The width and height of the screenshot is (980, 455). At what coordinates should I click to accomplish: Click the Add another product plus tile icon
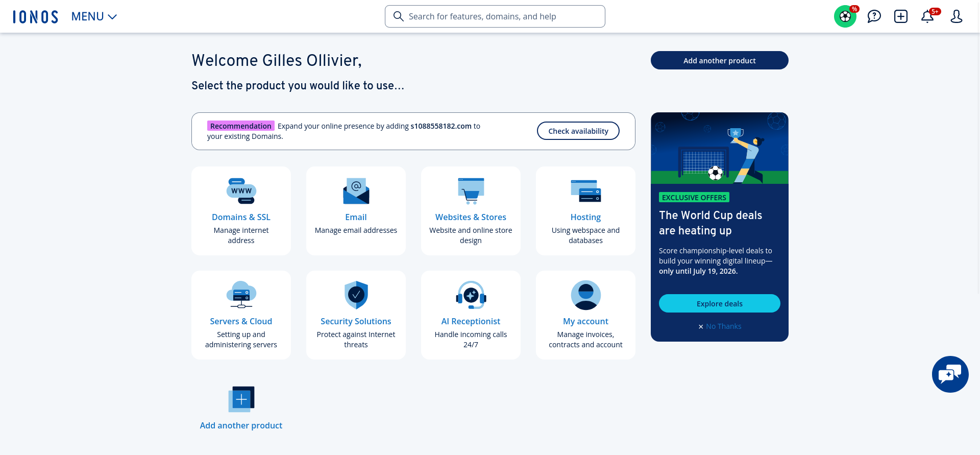241,399
